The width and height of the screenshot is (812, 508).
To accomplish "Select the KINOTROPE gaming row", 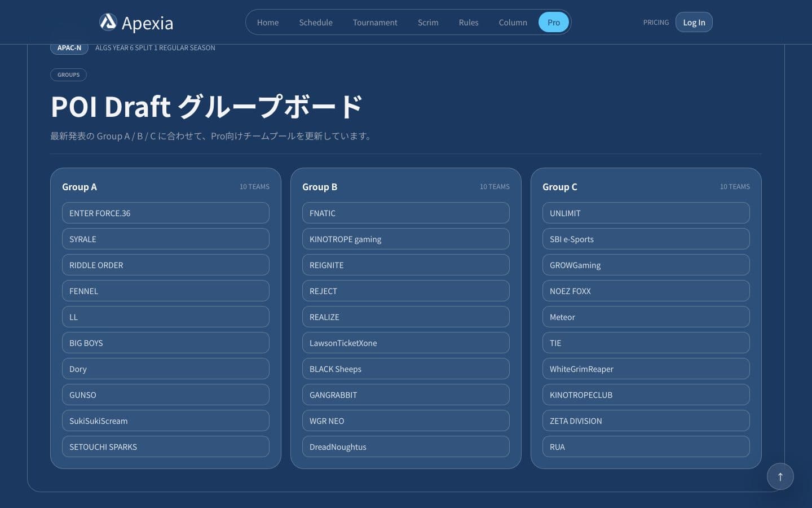I will (x=406, y=239).
